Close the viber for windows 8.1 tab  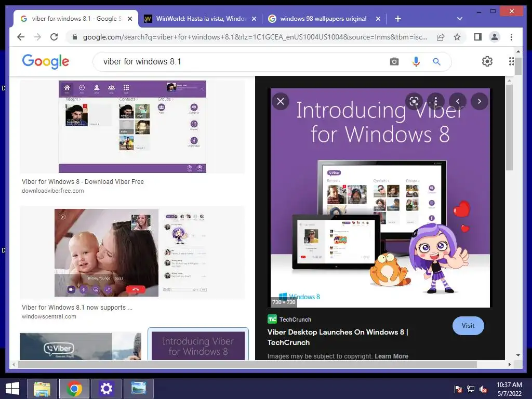coord(129,19)
